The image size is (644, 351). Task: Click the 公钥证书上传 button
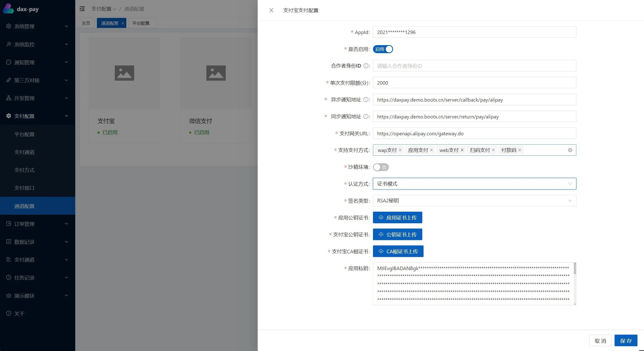(x=397, y=234)
